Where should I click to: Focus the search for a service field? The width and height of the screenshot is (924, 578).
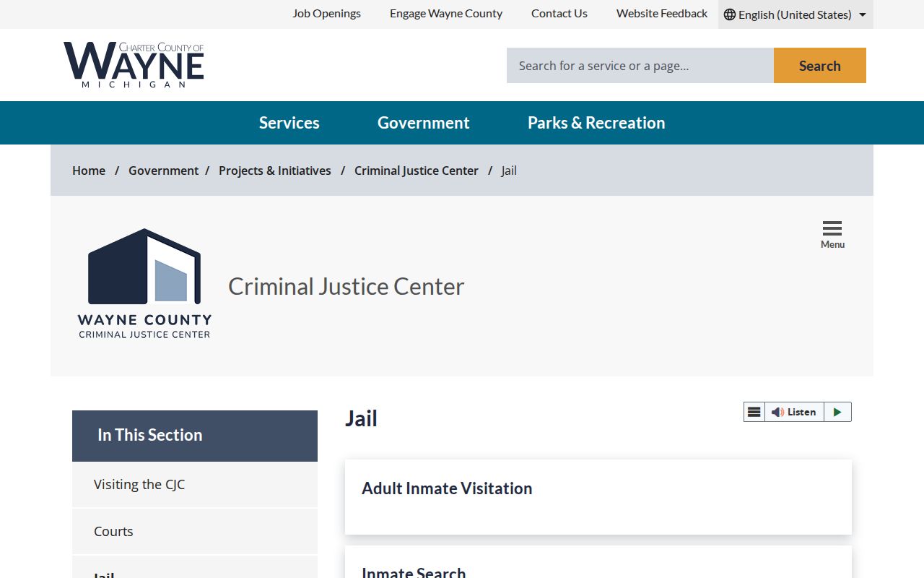640,66
